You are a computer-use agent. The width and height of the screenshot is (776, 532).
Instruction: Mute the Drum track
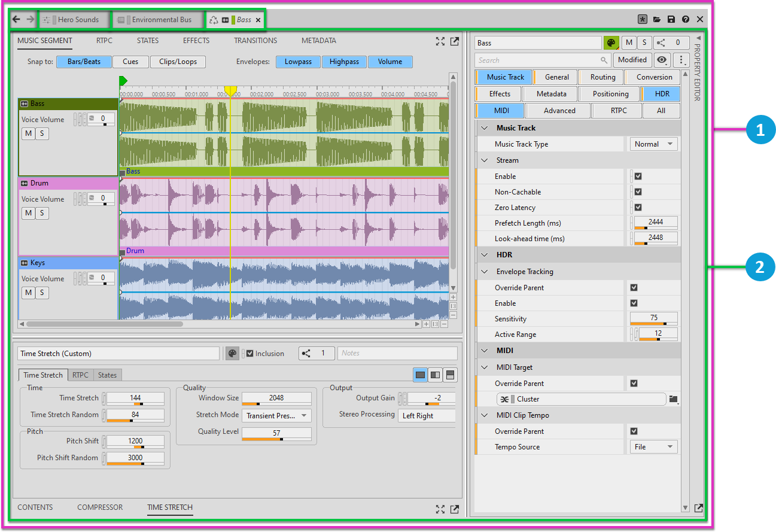coord(28,213)
